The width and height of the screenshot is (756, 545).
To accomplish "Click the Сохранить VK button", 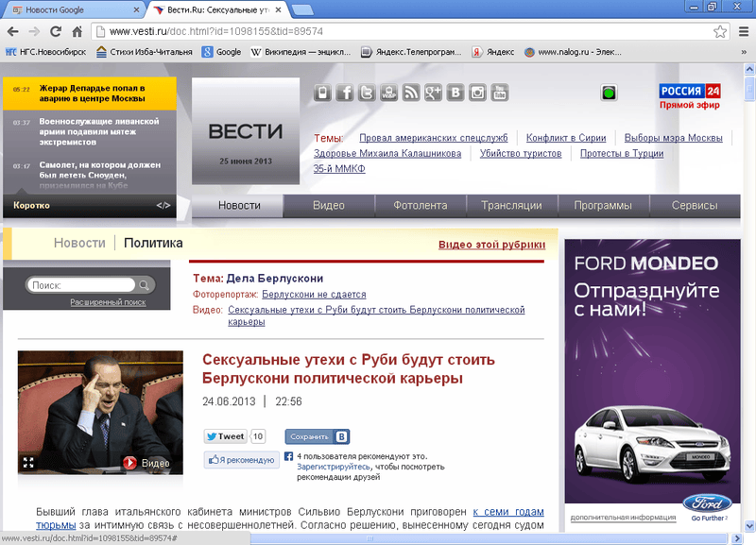I will coord(318,436).
